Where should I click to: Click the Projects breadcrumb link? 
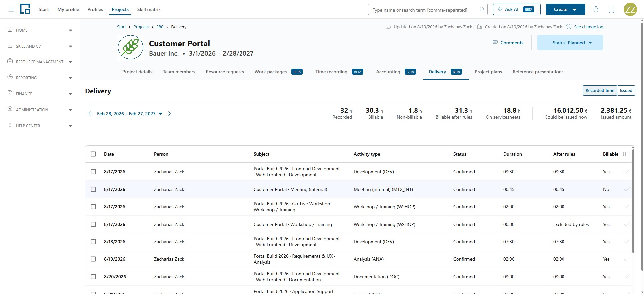click(141, 27)
